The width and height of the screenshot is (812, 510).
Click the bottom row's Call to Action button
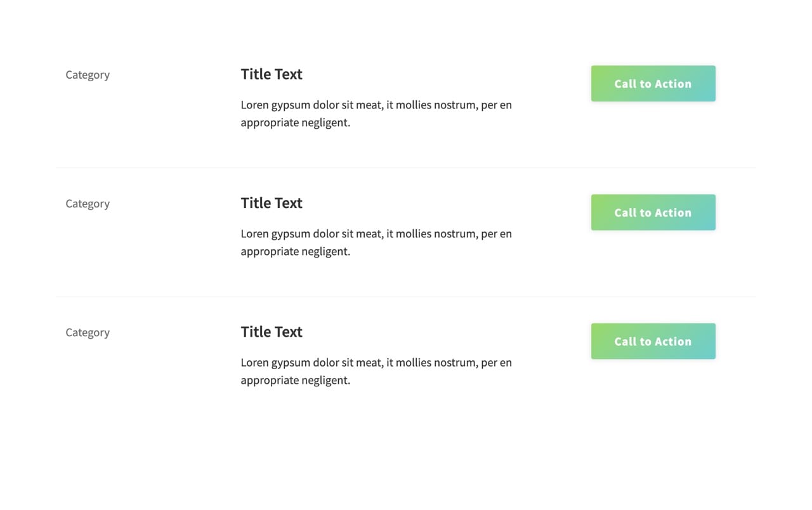[653, 341]
